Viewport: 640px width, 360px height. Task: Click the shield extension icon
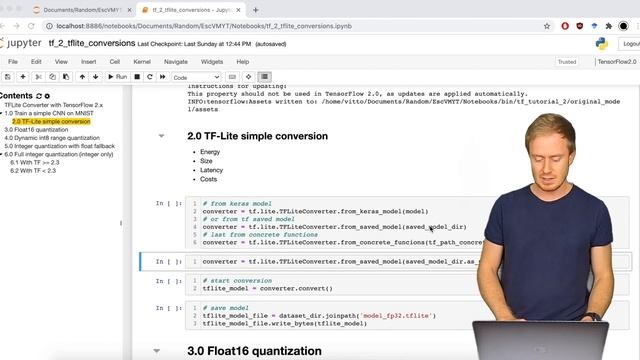click(x=580, y=26)
